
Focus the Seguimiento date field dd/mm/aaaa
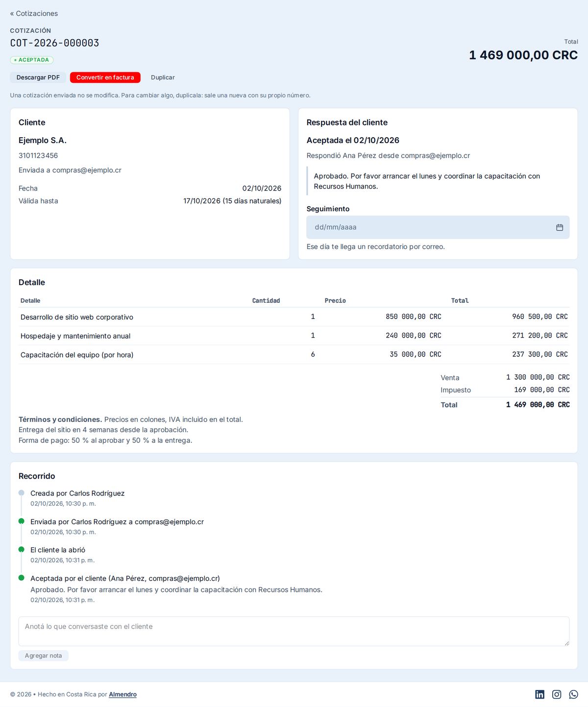point(438,227)
